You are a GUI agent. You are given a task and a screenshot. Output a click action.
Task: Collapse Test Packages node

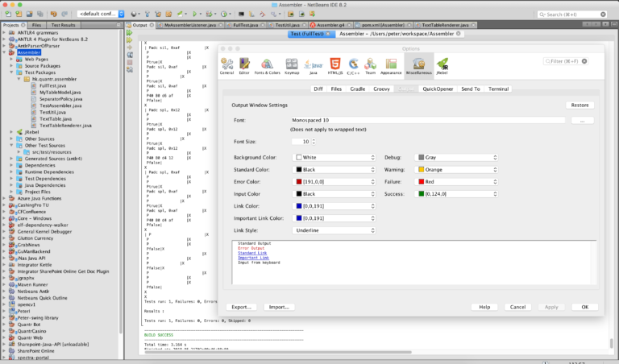click(x=12, y=72)
